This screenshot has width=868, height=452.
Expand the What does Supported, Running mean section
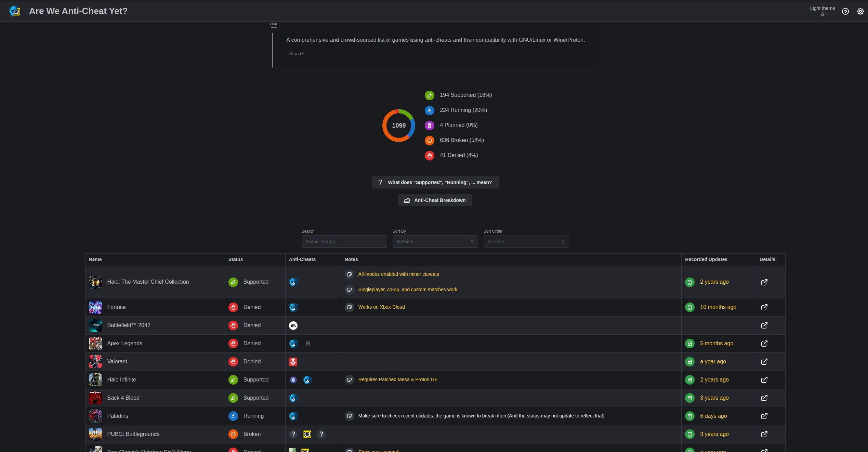[435, 182]
